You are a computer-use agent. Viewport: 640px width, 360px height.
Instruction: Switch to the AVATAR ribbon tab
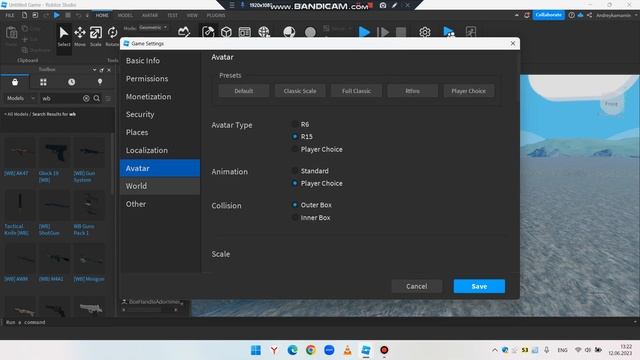click(x=150, y=15)
